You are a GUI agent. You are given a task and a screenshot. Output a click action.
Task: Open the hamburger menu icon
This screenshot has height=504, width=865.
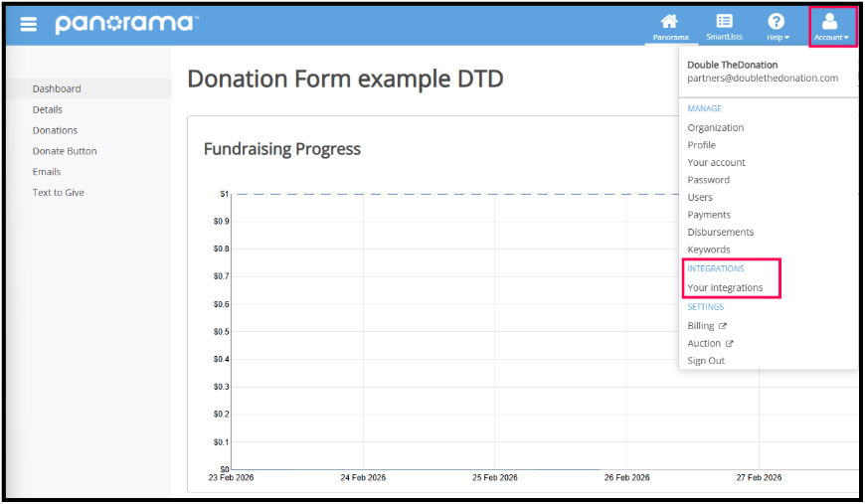pos(29,24)
